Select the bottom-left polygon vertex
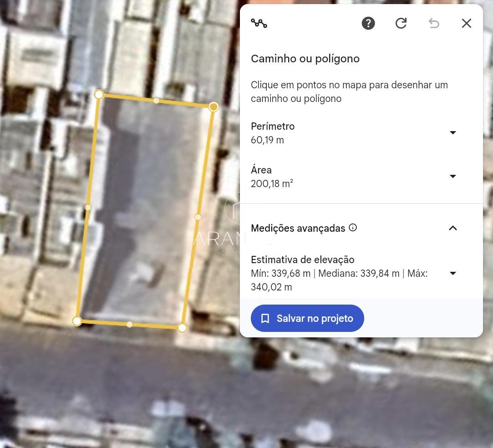493x448 pixels. coord(77,321)
